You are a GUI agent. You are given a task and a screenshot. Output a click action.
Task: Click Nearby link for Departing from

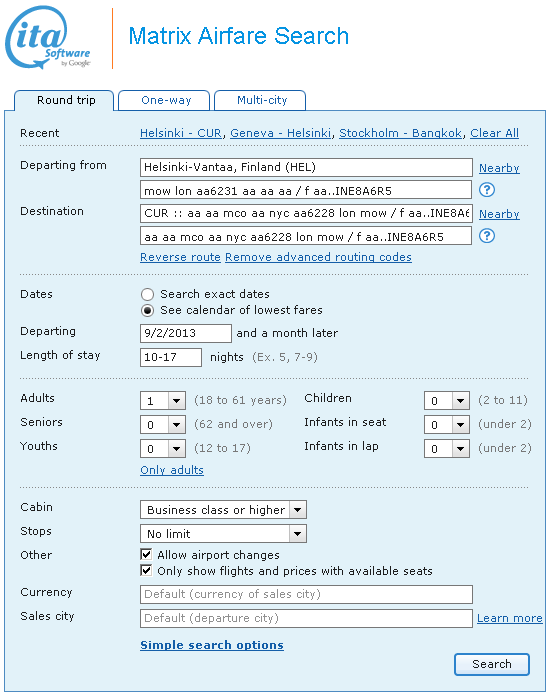(499, 168)
